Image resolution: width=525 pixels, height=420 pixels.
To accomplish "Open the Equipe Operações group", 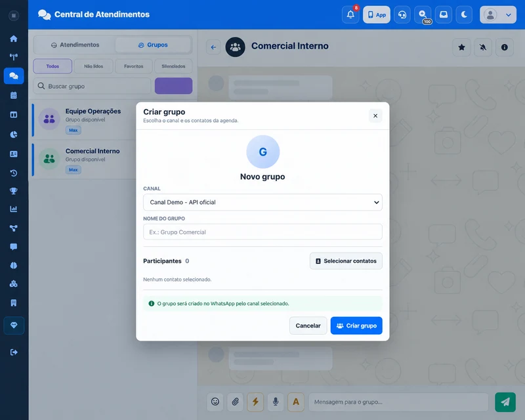I will 84,120.
